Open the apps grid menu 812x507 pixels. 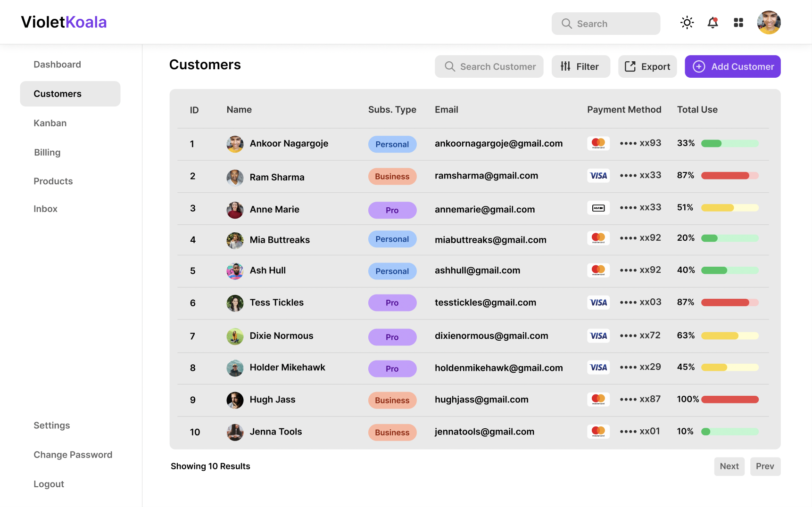pos(738,23)
